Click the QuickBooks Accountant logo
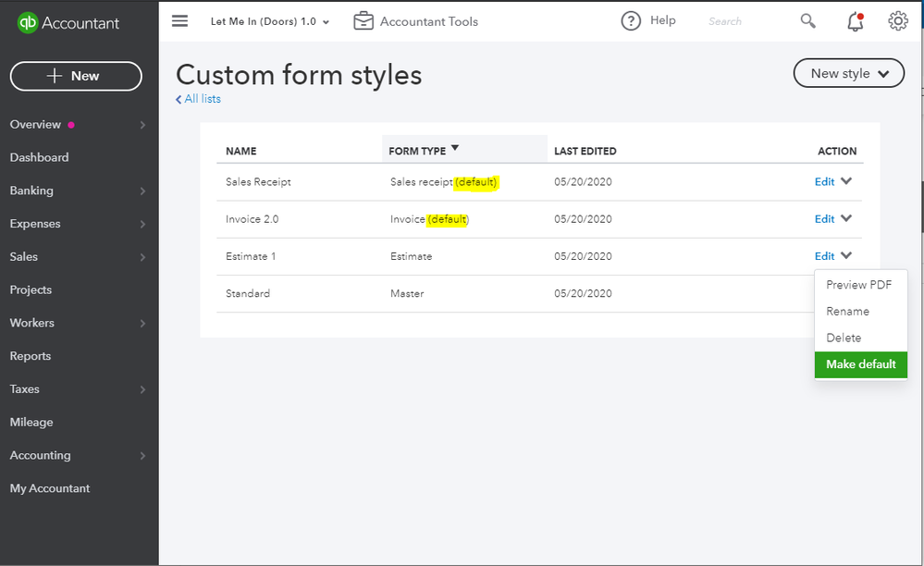This screenshot has width=924, height=566. tap(69, 23)
